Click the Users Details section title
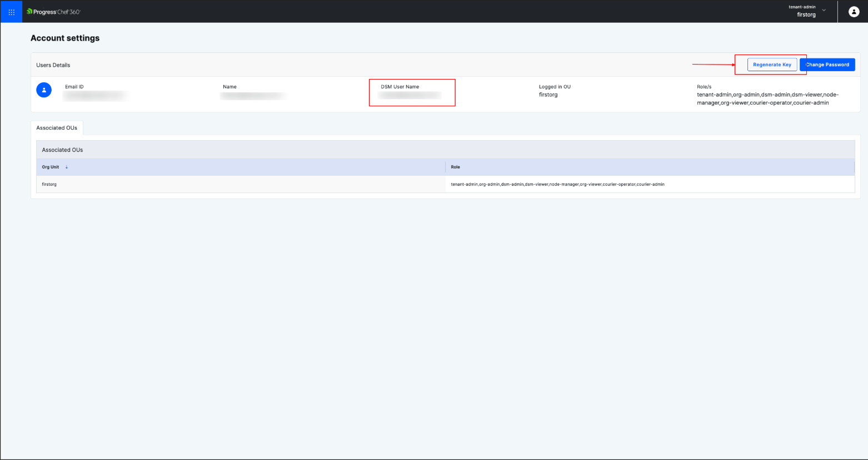Image resolution: width=868 pixels, height=460 pixels. [x=53, y=65]
